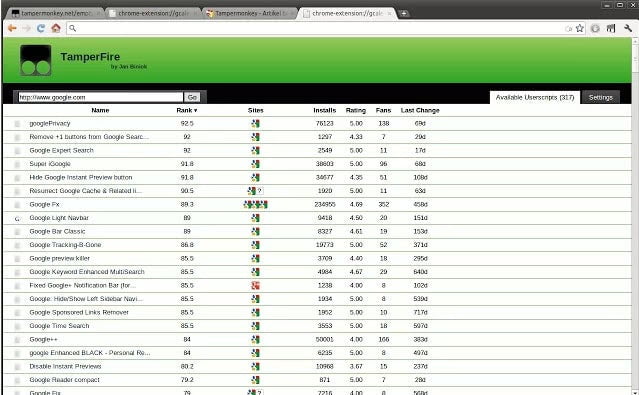The height and width of the screenshot is (395, 639).
Task: Click the site icon for Google++
Action: click(x=255, y=339)
